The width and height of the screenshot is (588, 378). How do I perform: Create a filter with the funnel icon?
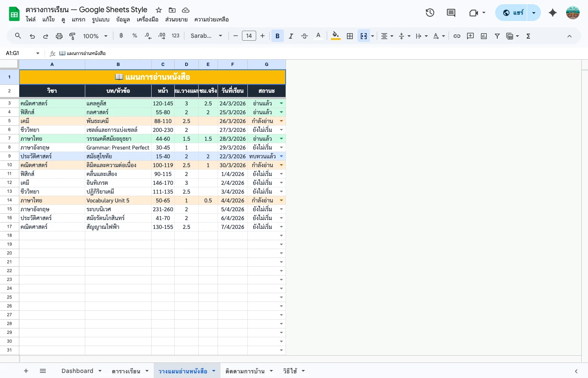pos(497,36)
